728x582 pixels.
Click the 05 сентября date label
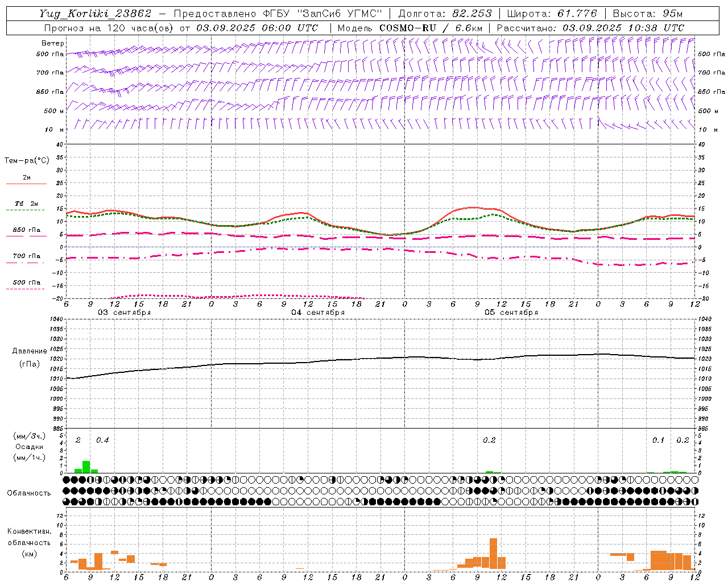[x=511, y=313]
